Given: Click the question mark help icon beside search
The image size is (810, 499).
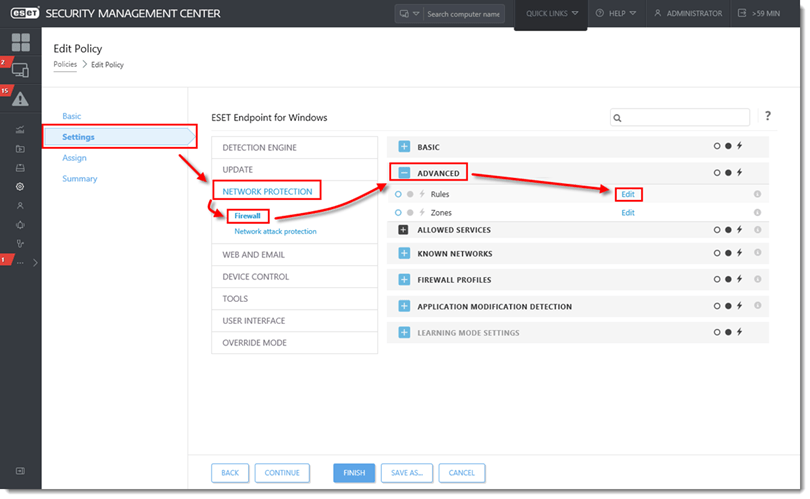Looking at the screenshot, I should 768,116.
